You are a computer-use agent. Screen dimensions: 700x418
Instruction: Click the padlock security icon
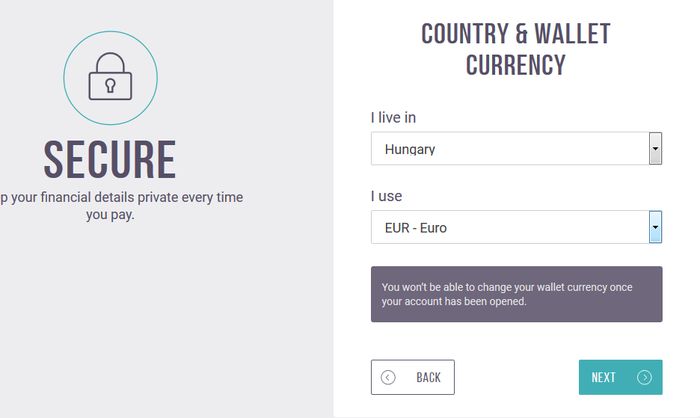pos(110,76)
